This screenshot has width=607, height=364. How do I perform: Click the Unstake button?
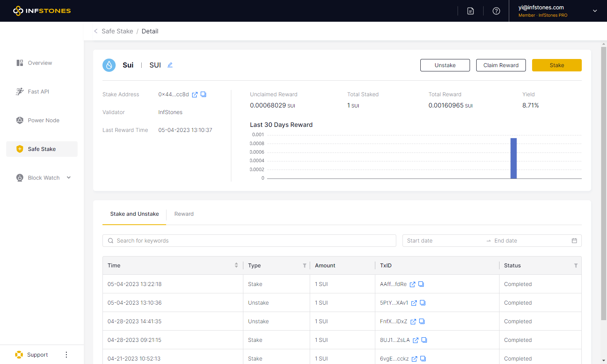pyautogui.click(x=445, y=65)
